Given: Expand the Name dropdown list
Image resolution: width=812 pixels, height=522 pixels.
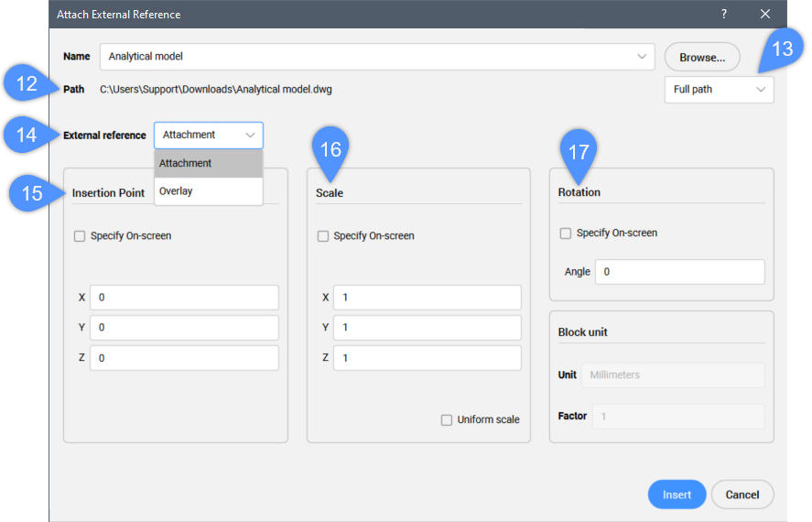Looking at the screenshot, I should 642,57.
